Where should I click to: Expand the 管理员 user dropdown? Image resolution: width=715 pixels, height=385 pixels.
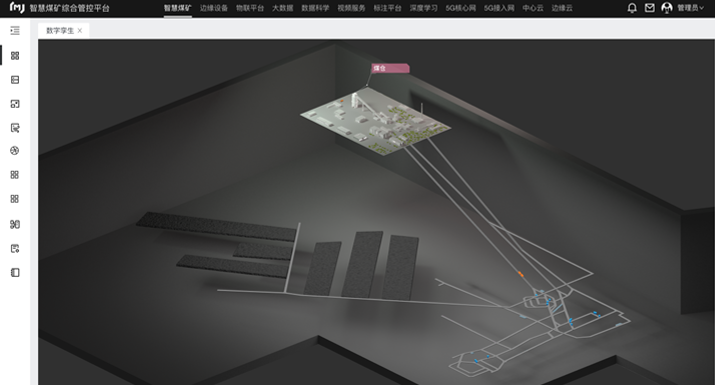click(x=690, y=8)
